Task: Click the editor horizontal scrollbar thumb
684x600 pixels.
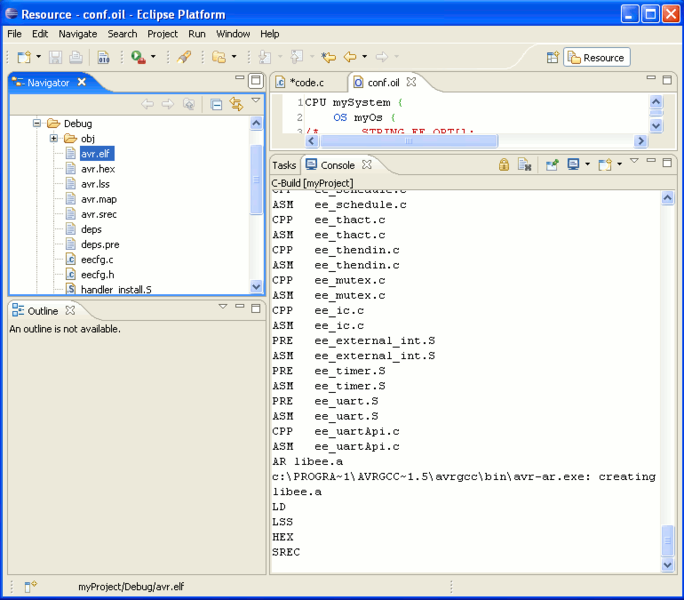Action: [x=409, y=141]
